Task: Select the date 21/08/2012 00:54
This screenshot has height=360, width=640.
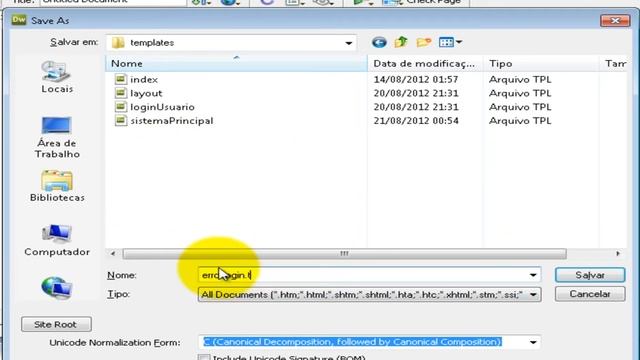Action: click(416, 121)
